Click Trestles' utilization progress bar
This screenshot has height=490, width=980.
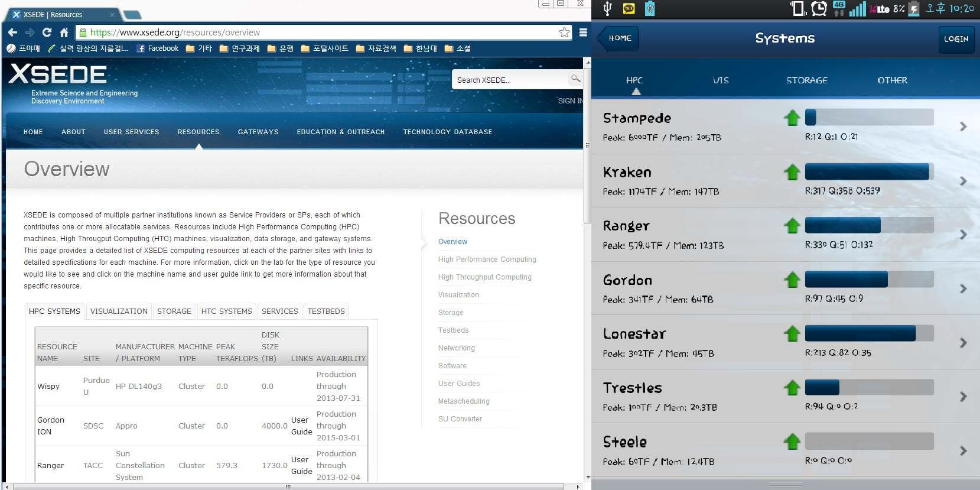click(869, 387)
